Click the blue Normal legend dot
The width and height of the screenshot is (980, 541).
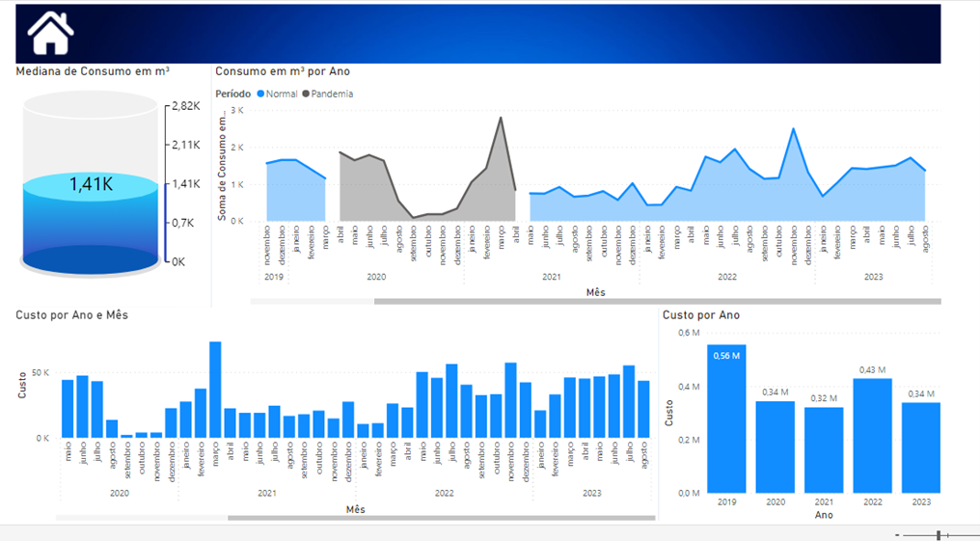[x=259, y=95]
